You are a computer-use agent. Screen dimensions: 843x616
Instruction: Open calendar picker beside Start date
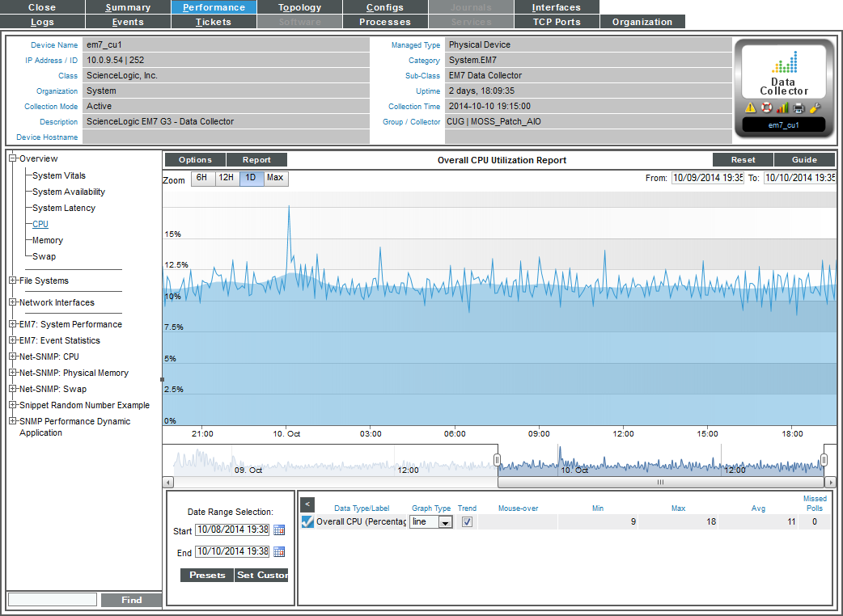(x=279, y=530)
